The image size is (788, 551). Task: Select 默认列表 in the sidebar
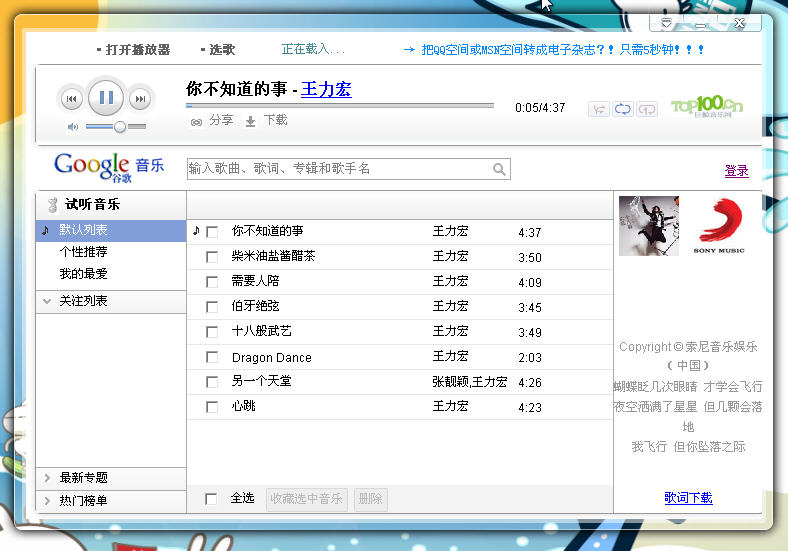click(111, 230)
